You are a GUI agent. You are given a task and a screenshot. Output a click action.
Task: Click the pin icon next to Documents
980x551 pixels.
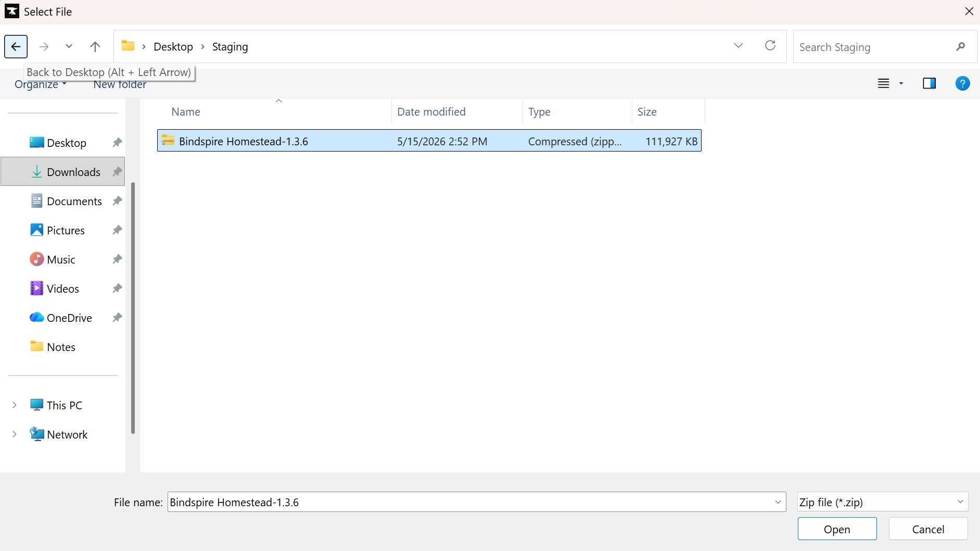pos(117,201)
